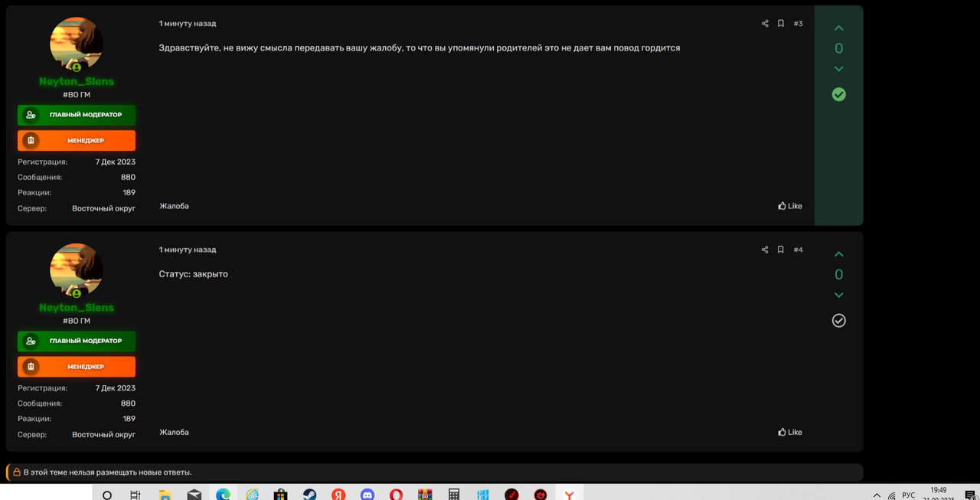
Task: Click registration date 7 Дек 2023 in post #4
Action: (116, 388)
